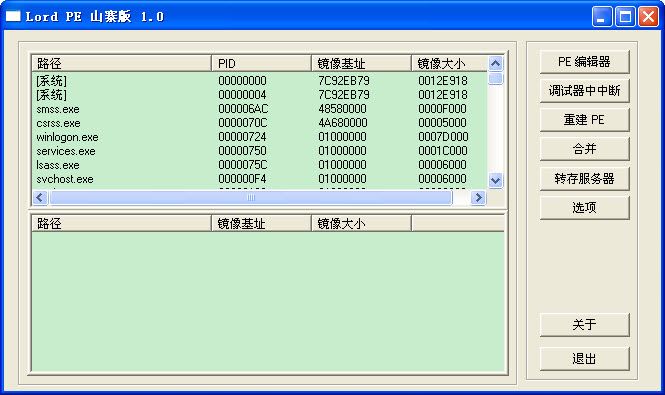Click 退出 to exit the program

pos(584,359)
